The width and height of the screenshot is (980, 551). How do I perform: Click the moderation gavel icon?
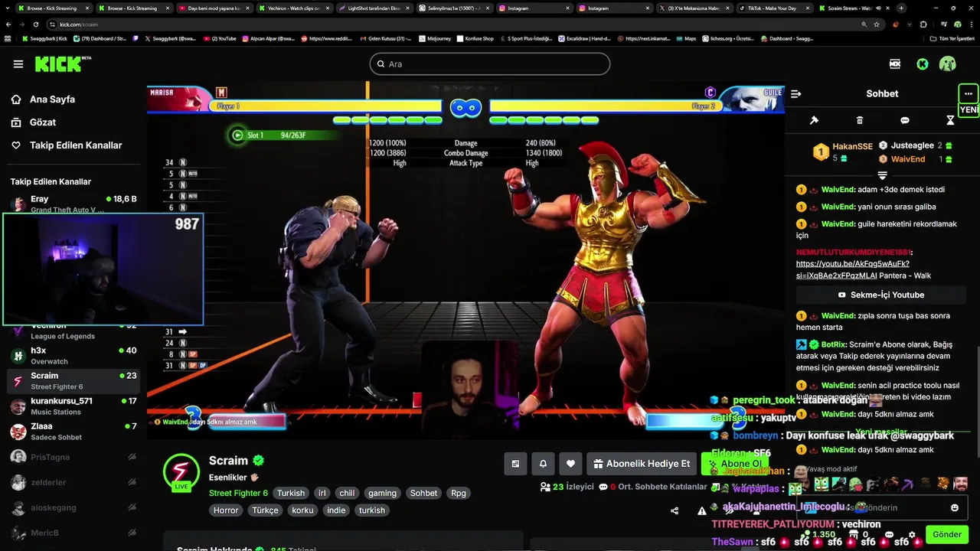[x=814, y=120]
